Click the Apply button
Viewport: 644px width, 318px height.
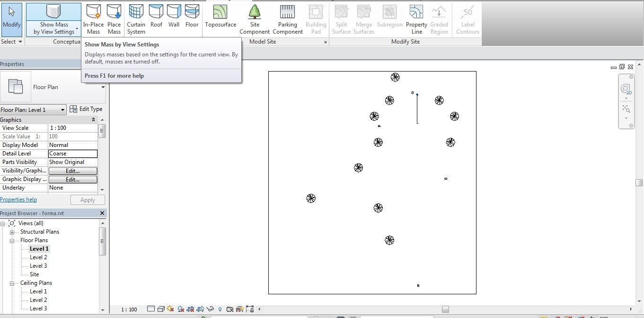point(88,200)
